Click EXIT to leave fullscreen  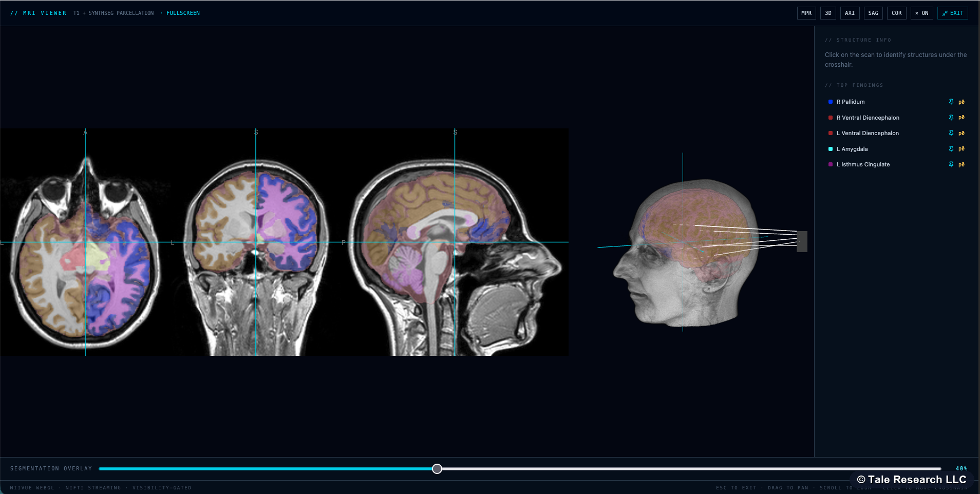[x=952, y=13]
